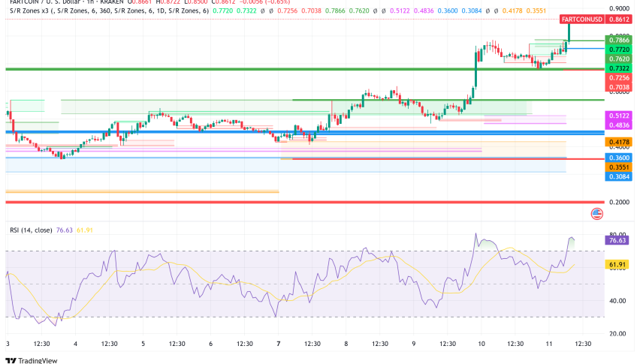Click the 0.3084 value in S/R legend
This screenshot has width=640, height=364.
pyautogui.click(x=472, y=11)
